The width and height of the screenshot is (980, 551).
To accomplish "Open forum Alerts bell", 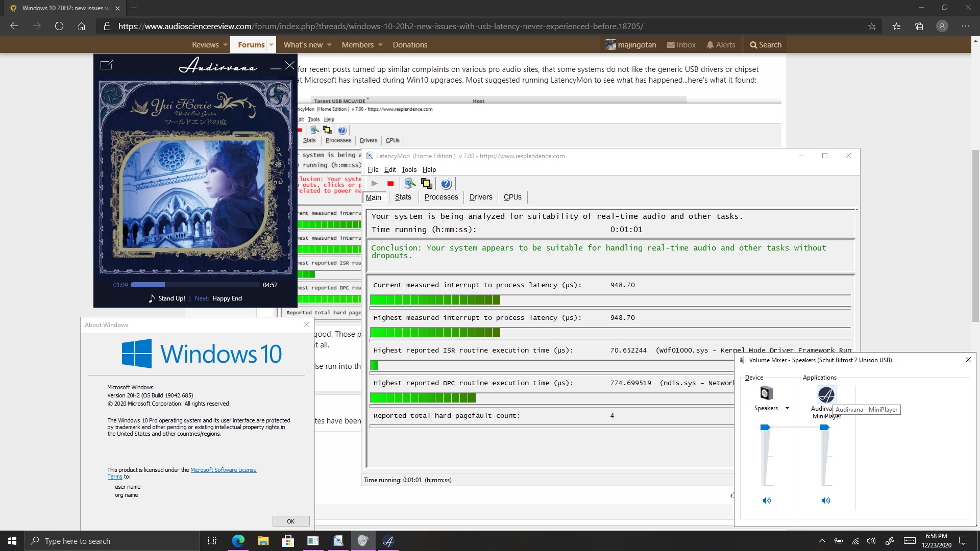I will coord(721,45).
